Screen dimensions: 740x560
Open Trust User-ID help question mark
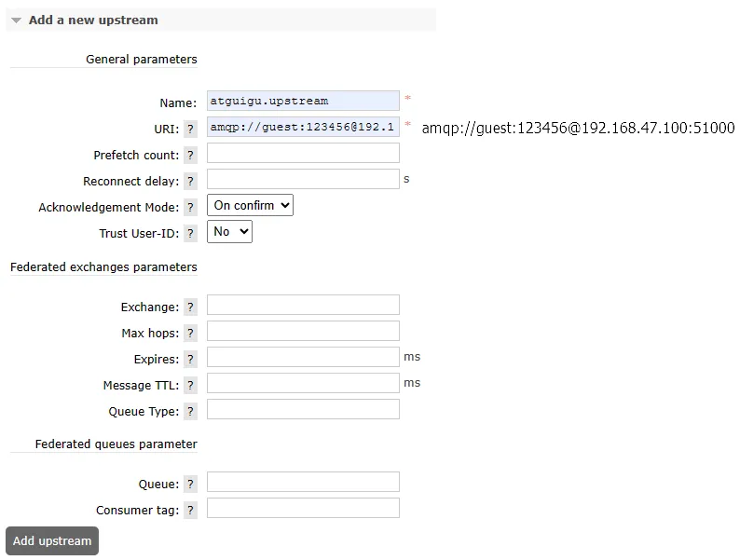click(x=190, y=234)
